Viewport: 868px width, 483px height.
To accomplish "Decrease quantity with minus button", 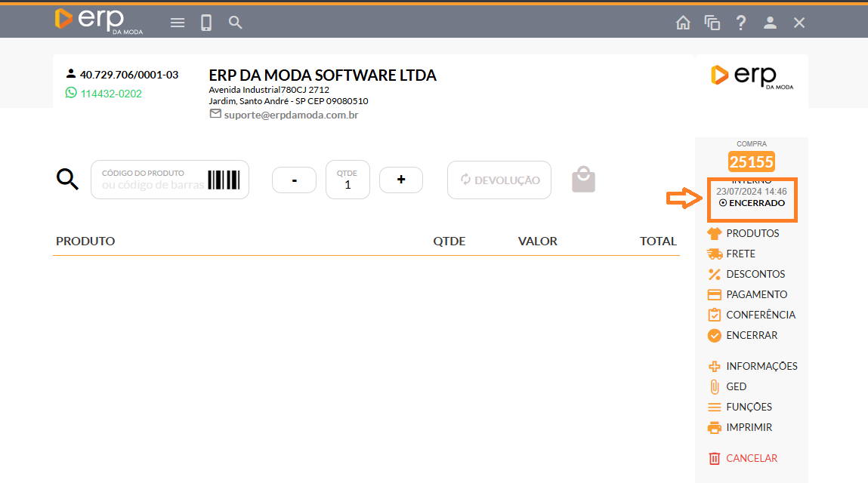I will (x=294, y=180).
